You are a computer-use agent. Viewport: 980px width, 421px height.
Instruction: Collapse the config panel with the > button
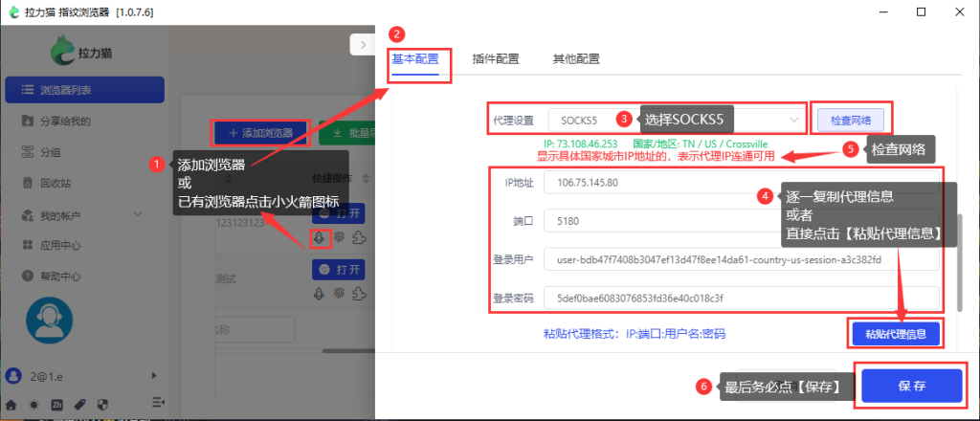point(362,44)
